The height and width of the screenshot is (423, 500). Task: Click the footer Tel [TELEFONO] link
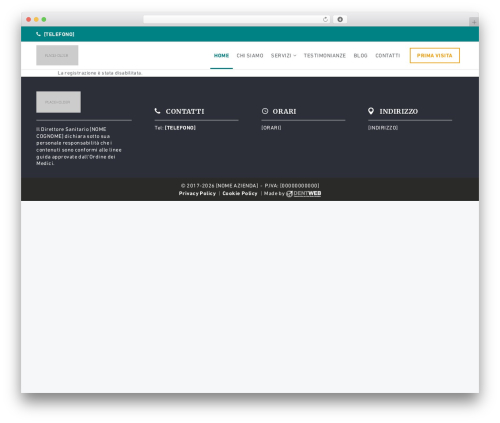point(180,128)
